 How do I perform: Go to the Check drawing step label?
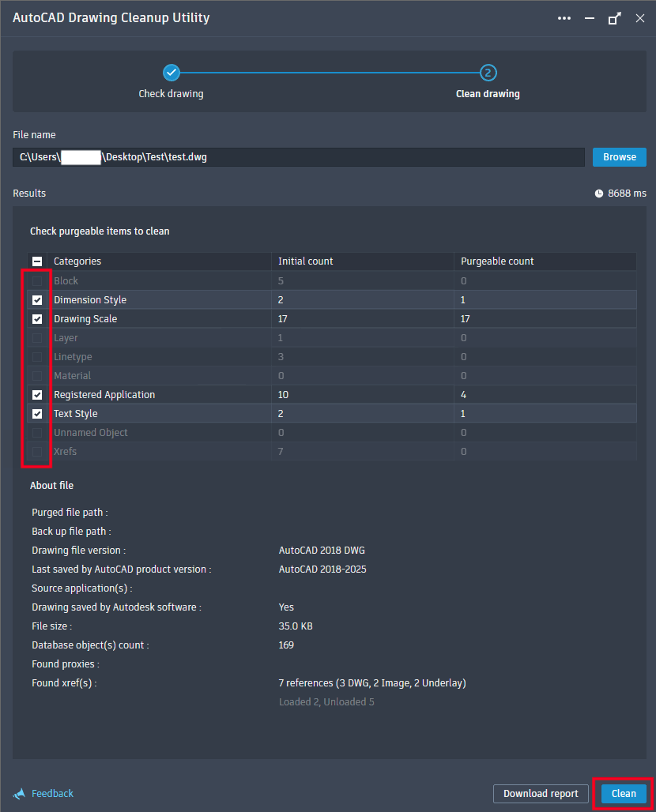pyautogui.click(x=171, y=94)
